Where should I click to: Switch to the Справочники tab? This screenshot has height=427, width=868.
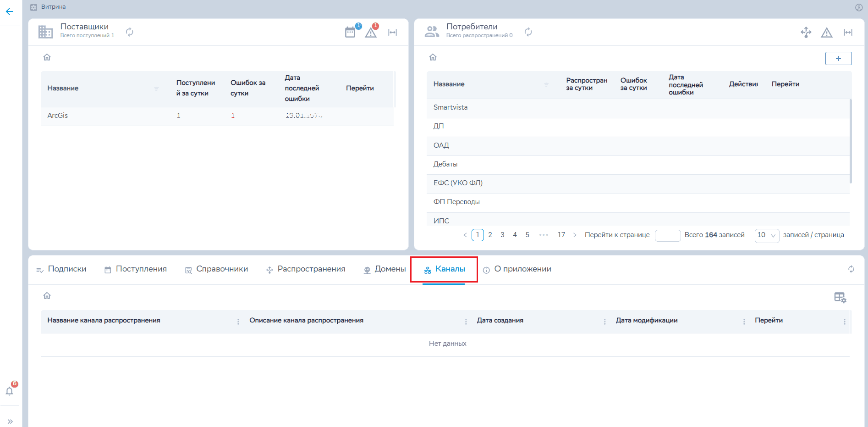tap(216, 269)
